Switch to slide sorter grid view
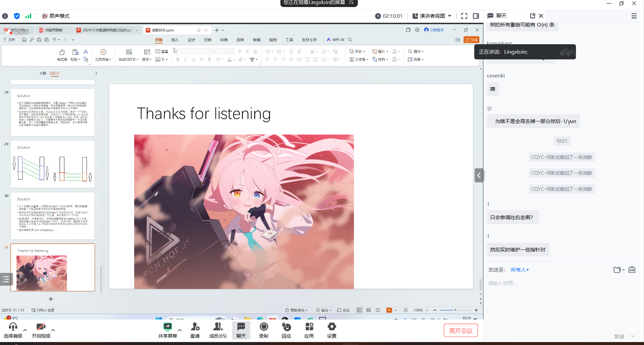Image resolution: width=644 pixels, height=345 pixels. [369, 310]
